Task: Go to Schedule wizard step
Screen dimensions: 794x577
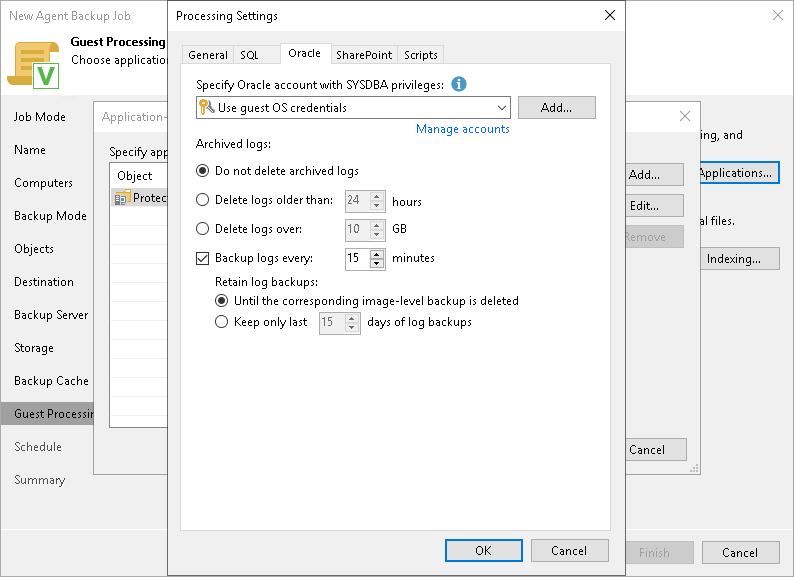Action: 38,447
